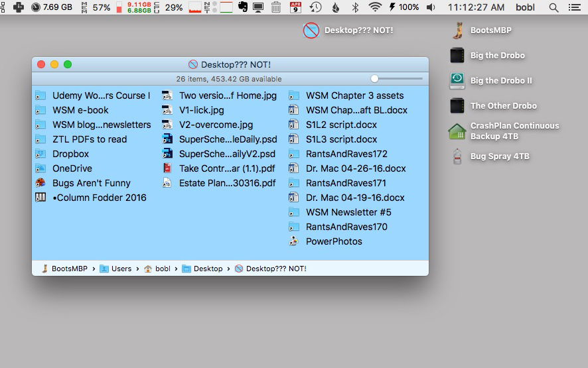588x368 pixels.
Task: Click Desktop??? NOT! in the path bar
Action: click(x=270, y=269)
